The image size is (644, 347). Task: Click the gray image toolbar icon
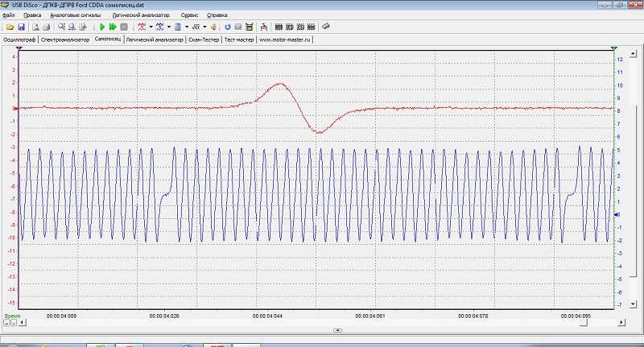point(238,27)
